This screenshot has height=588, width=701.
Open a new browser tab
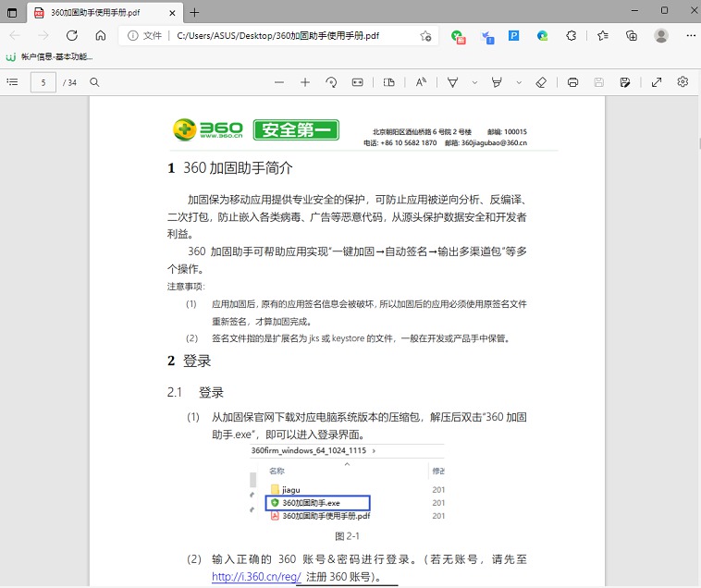[194, 13]
